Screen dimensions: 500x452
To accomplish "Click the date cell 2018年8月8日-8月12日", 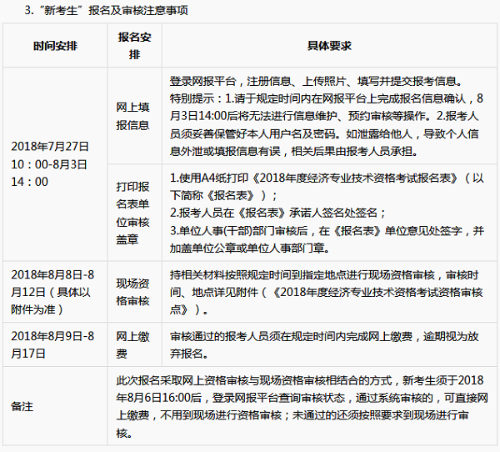I will coord(53,292).
